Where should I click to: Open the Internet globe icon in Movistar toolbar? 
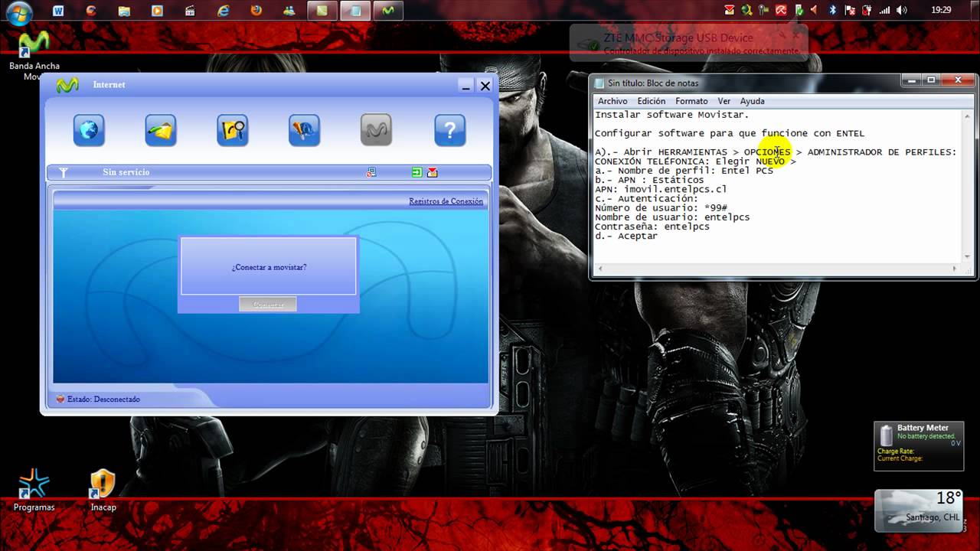(x=89, y=130)
